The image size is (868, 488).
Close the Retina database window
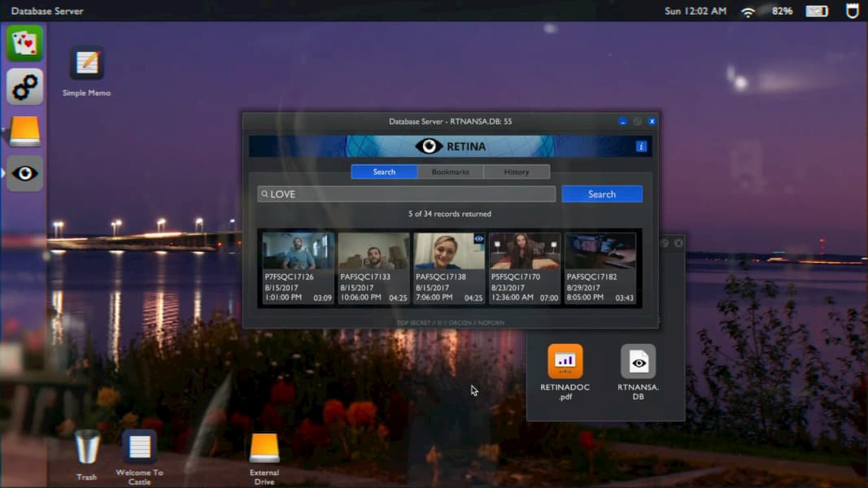click(x=652, y=121)
